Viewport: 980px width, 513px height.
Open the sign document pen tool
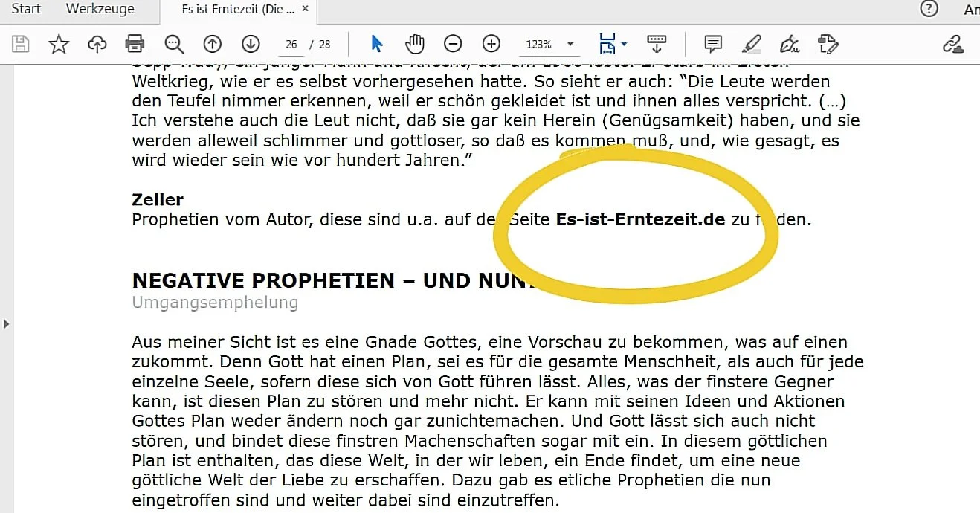[x=790, y=45]
